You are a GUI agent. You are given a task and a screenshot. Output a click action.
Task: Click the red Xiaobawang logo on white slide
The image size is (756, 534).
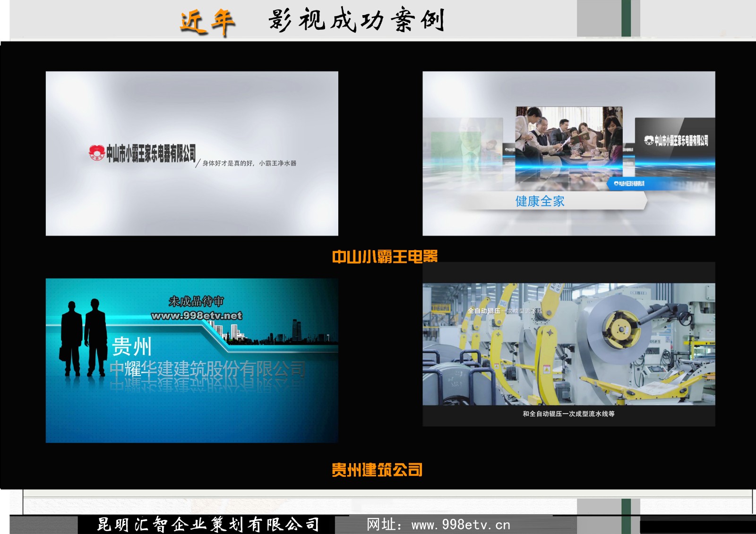(x=97, y=153)
